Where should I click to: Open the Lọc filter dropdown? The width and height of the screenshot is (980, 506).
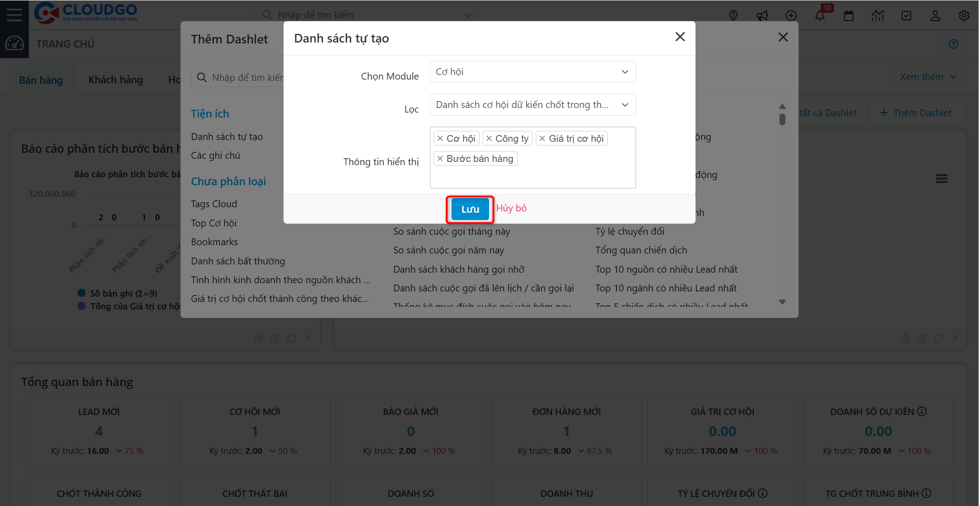tap(532, 105)
